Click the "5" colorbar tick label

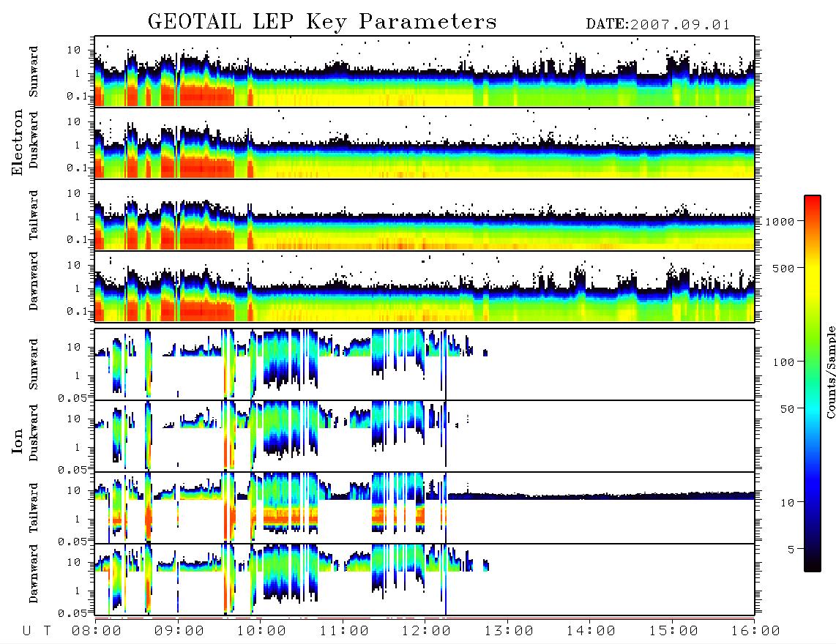(791, 550)
